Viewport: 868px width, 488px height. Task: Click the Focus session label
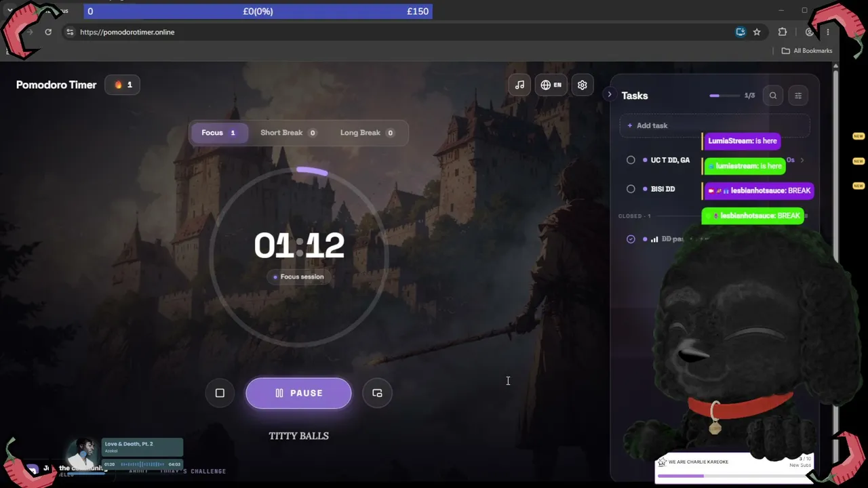click(299, 277)
